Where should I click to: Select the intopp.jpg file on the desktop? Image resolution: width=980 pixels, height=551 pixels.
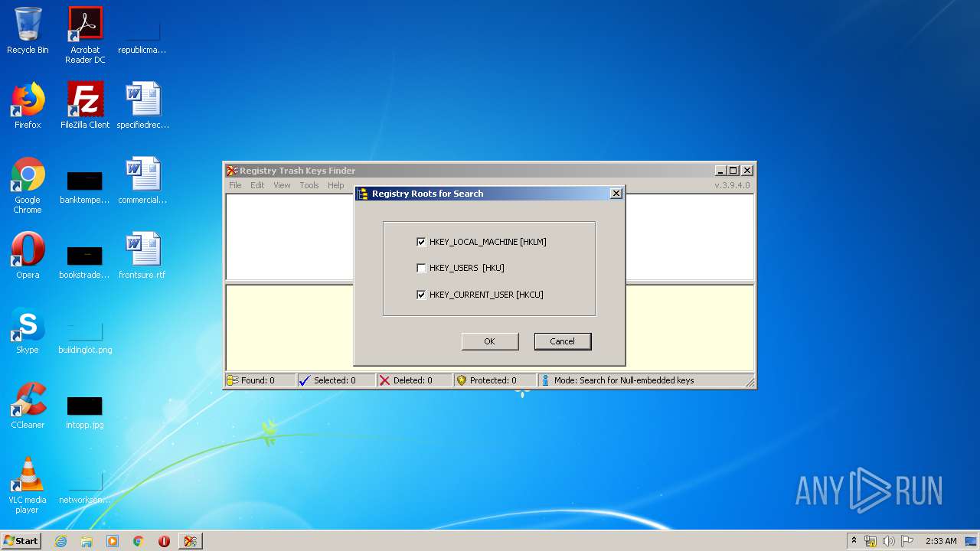click(x=85, y=411)
